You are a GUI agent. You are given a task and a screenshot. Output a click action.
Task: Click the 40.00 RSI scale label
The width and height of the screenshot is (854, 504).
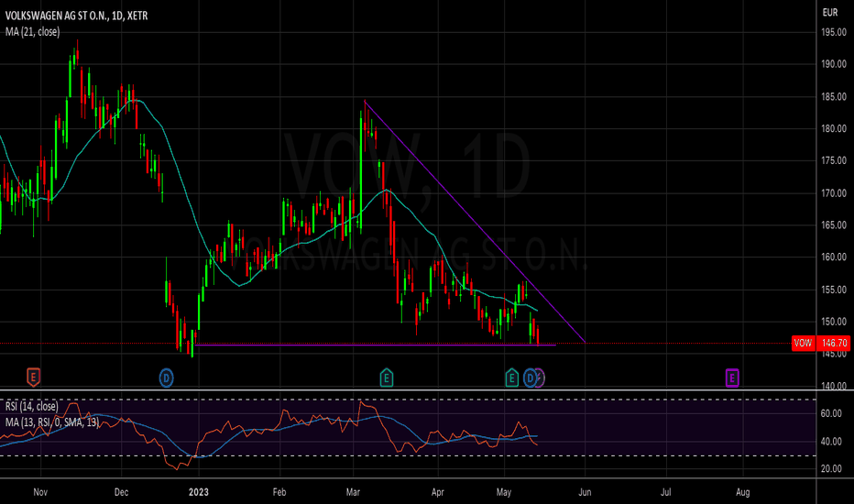click(x=831, y=442)
